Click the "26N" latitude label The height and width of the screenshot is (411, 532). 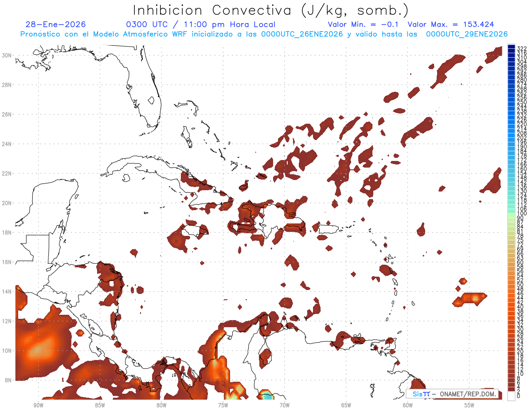point(7,114)
